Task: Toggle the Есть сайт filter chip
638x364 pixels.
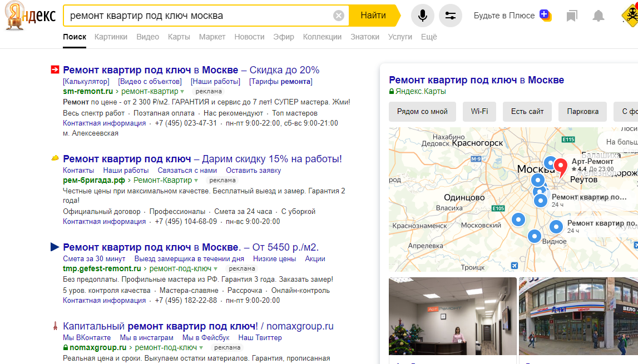Action: tap(527, 112)
